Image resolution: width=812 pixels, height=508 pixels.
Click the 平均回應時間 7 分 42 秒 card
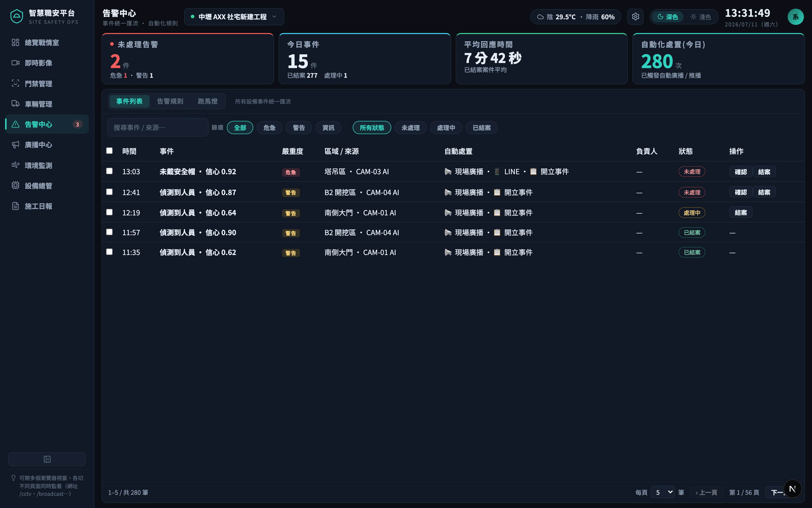pyautogui.click(x=542, y=59)
